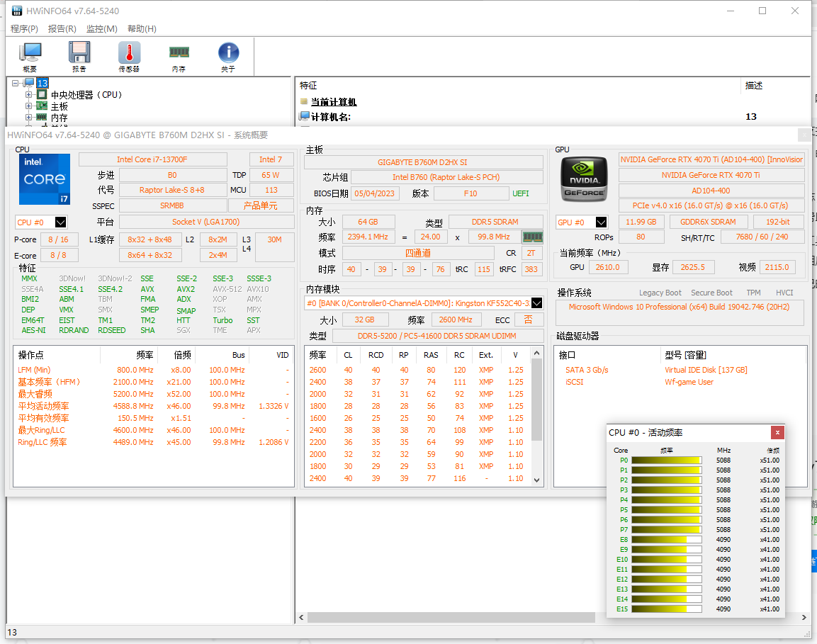Click the Intel Core i7 logo
817x644 pixels.
[45, 179]
